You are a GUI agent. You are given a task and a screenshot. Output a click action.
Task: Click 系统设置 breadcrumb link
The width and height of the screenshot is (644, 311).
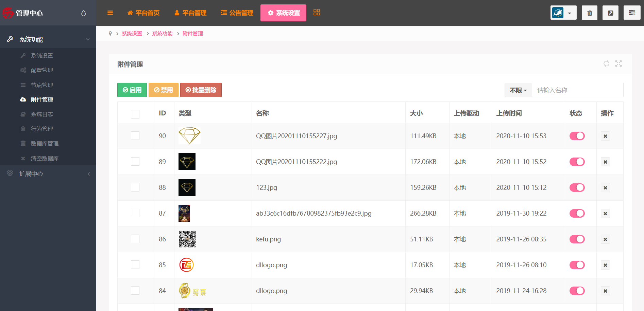tap(132, 34)
